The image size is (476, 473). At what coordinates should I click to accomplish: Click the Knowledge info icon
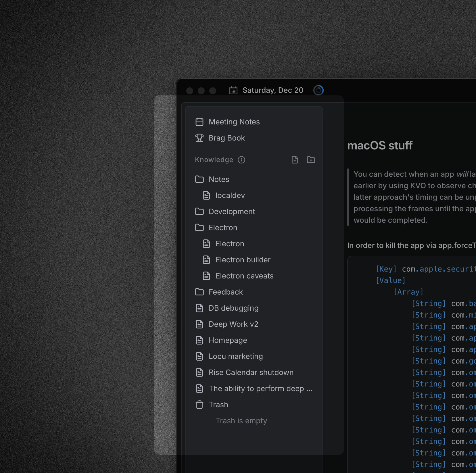pos(241,160)
